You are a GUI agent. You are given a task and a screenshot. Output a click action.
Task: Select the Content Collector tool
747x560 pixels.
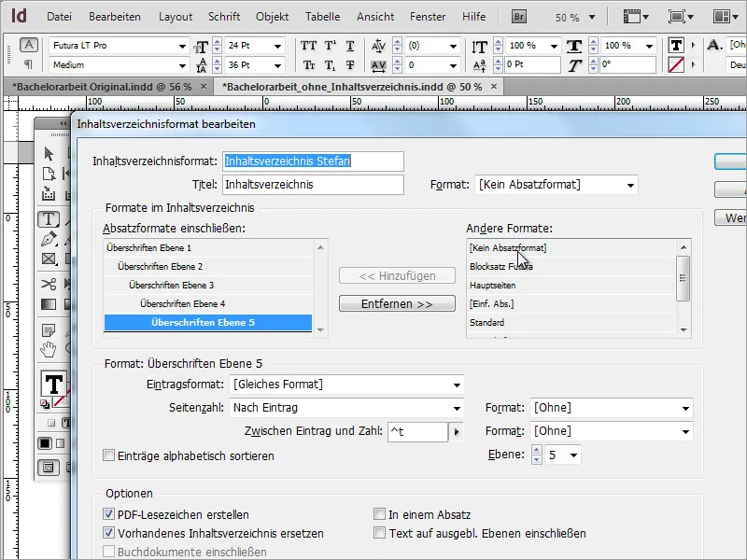pos(49,194)
